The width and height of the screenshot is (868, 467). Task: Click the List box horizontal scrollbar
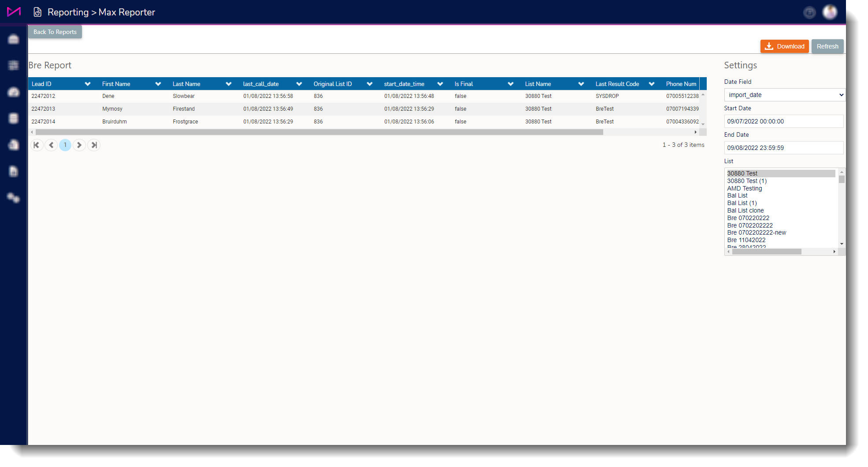[767, 252]
